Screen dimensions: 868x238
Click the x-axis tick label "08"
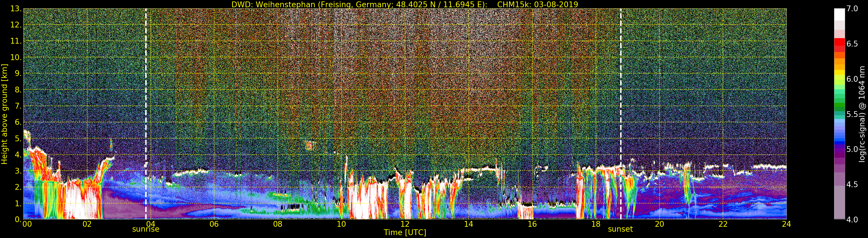(278, 224)
